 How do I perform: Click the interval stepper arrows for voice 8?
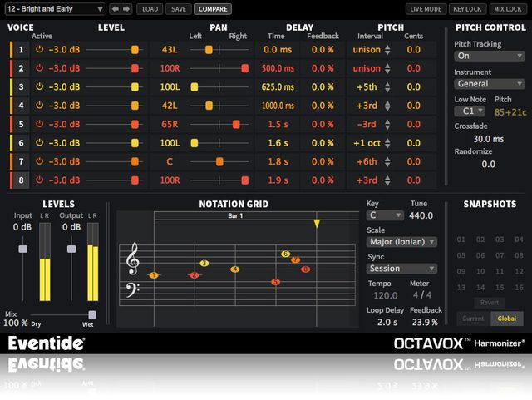pyautogui.click(x=387, y=180)
